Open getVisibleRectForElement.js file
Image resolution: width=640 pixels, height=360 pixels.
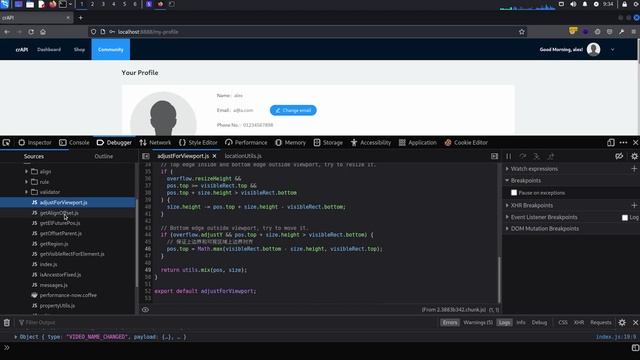(72, 254)
